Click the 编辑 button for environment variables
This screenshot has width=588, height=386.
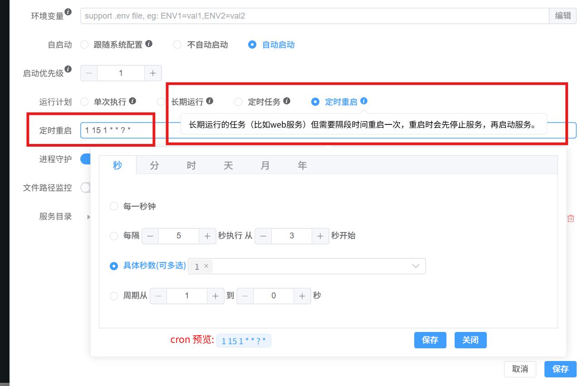(x=563, y=16)
